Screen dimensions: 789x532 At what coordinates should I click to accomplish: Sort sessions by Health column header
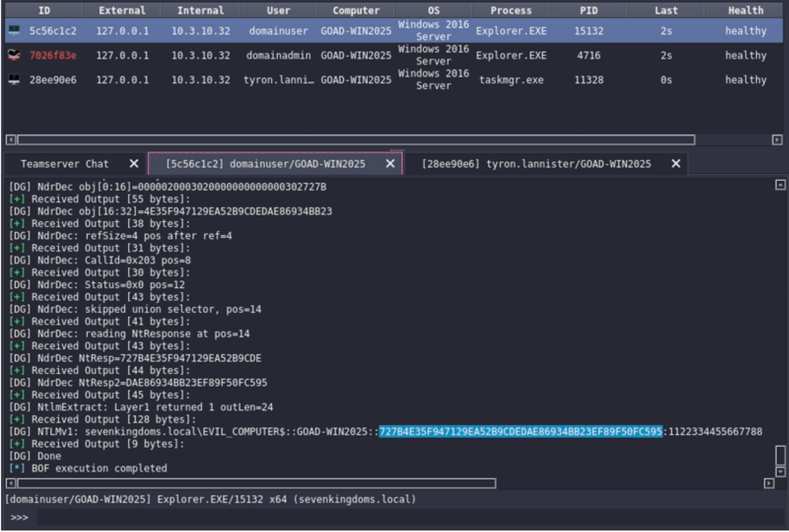pyautogui.click(x=745, y=10)
